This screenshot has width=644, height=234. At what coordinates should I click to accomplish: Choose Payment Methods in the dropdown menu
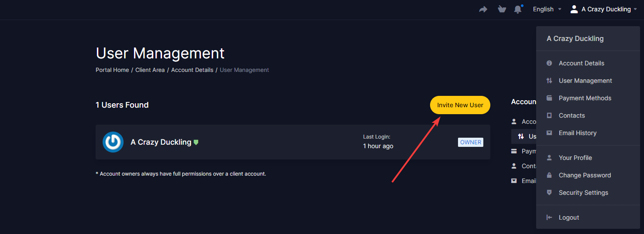[585, 98]
